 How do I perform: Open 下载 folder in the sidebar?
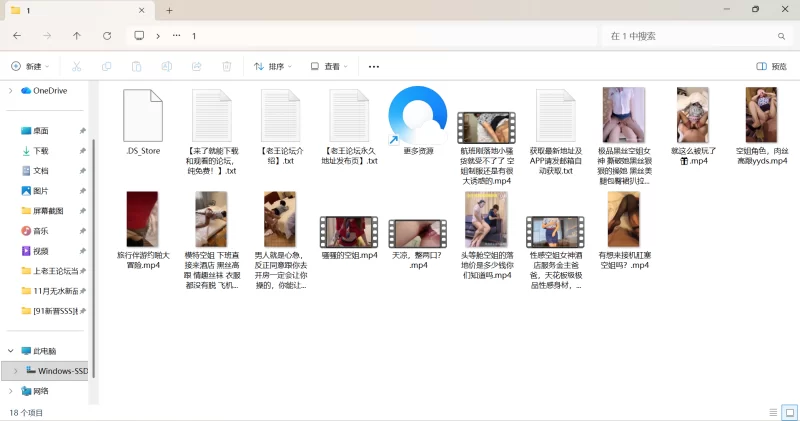click(40, 150)
